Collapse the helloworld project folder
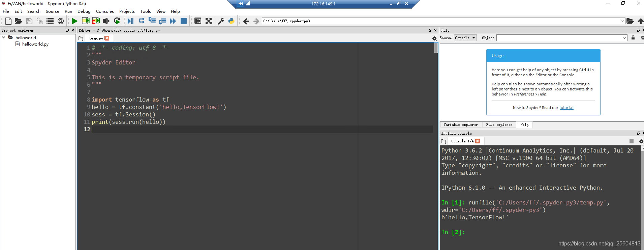Screen dimensions: 644x250 (x=3, y=37)
